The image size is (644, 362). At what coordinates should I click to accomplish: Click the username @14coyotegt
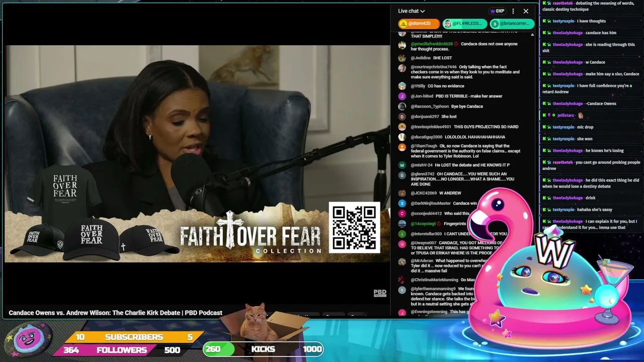click(423, 224)
